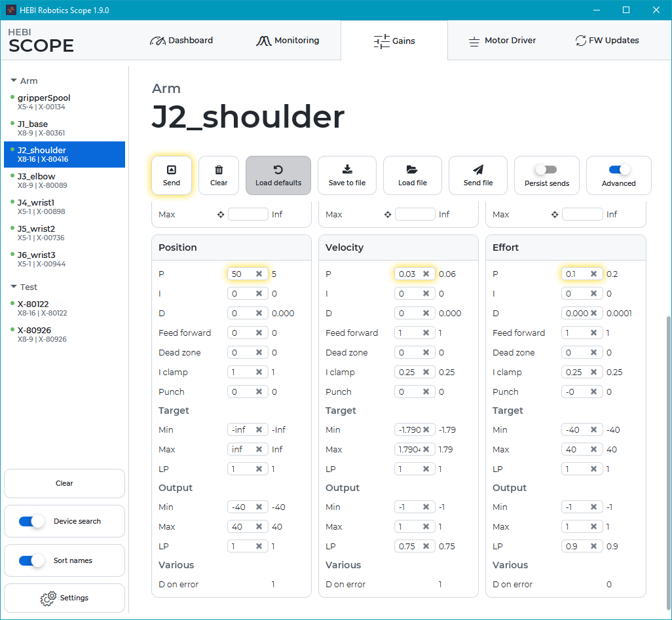Open Settings from the sidebar
This screenshot has height=620, width=672.
click(x=64, y=598)
